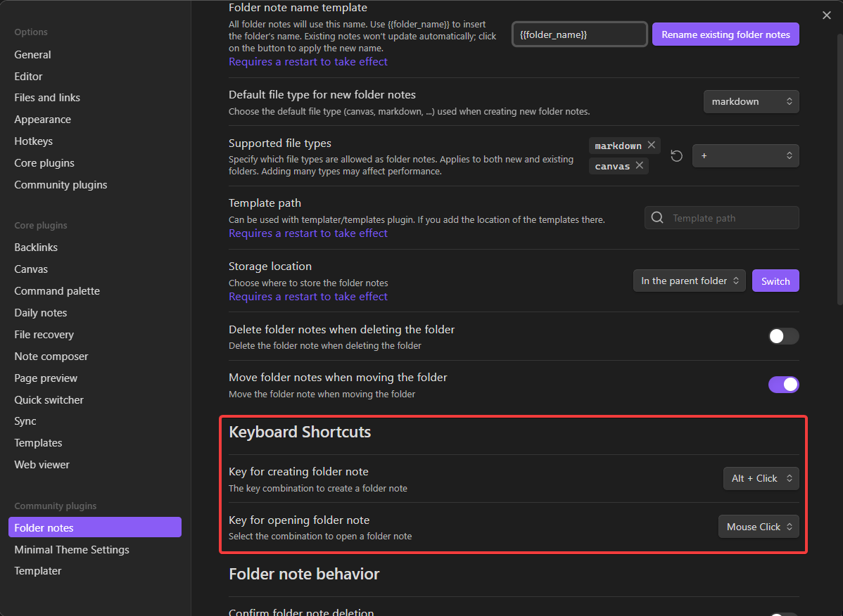Focus the Template path input field
Screen dimensions: 843x616
click(721, 217)
